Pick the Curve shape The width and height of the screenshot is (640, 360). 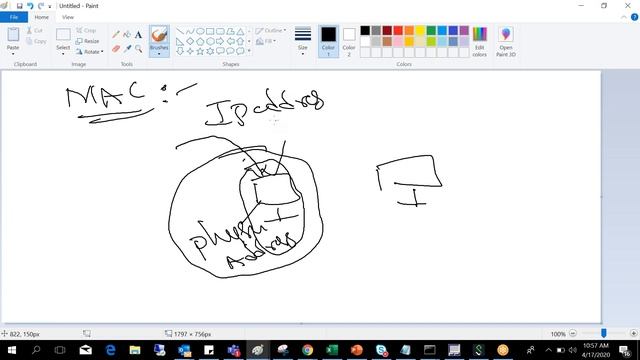[190, 31]
